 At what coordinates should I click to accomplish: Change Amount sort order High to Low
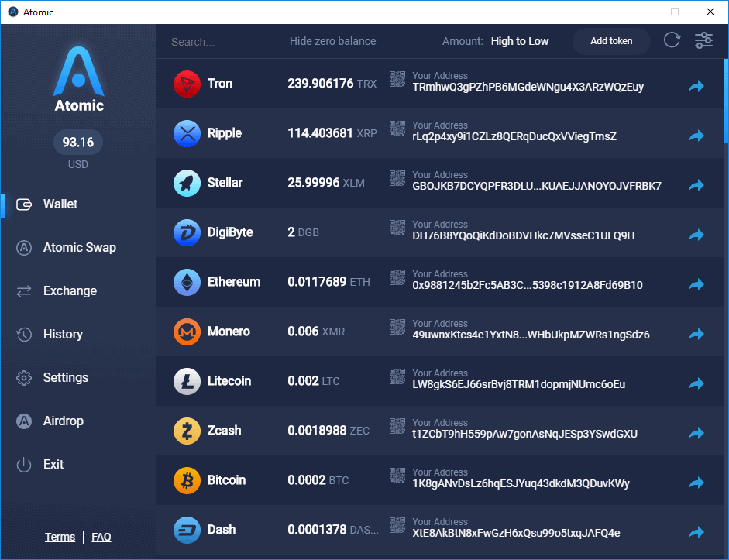[x=519, y=41]
